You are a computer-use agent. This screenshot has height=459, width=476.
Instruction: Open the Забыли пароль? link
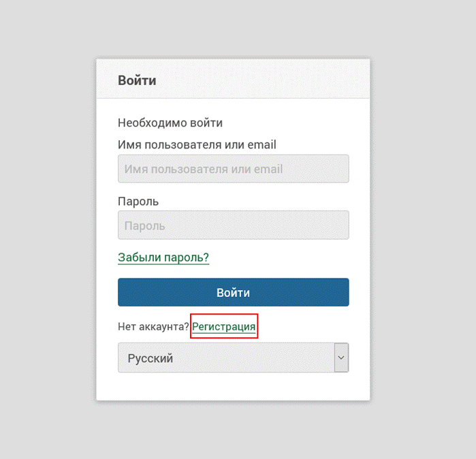(163, 257)
